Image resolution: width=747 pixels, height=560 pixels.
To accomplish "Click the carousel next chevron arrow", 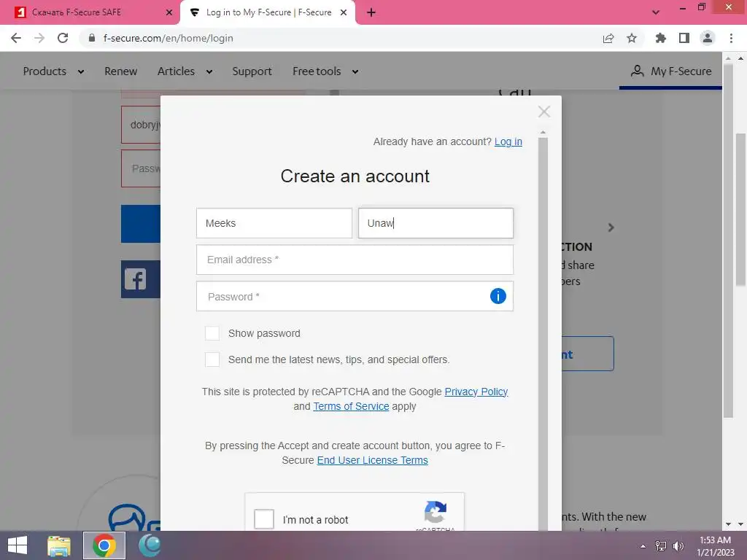I will pyautogui.click(x=611, y=227).
